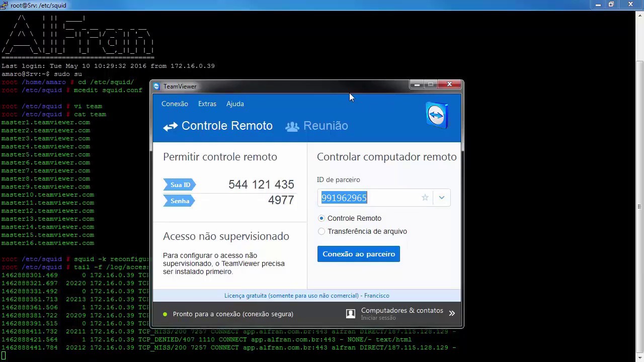Click the TeamViewer title bar icon
The height and width of the screenshot is (362, 644).
[x=156, y=86]
